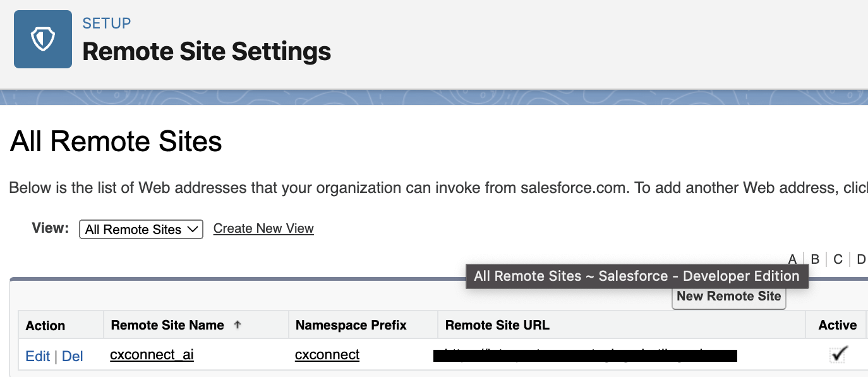The image size is (868, 377).
Task: Filter list by letter C
Action: tap(838, 259)
